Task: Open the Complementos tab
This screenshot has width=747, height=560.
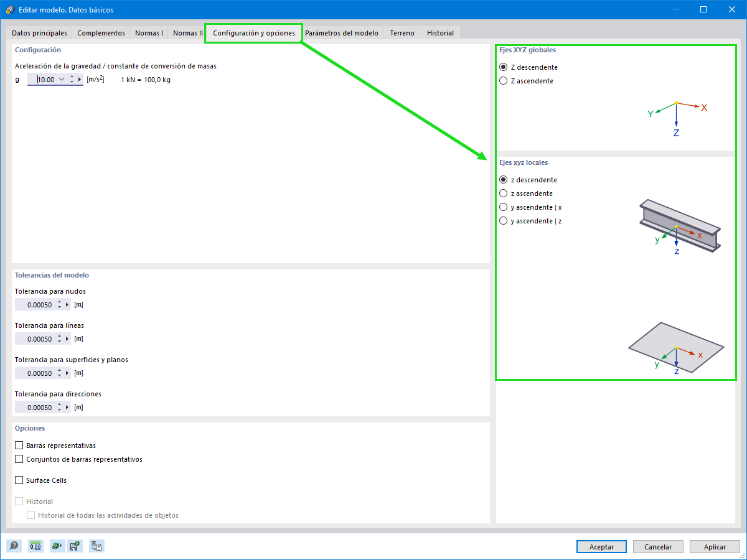Action: 101,33
